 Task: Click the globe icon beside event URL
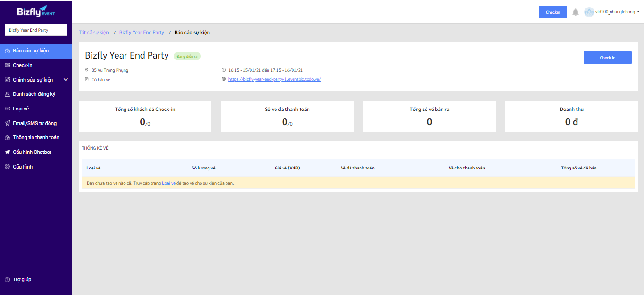point(224,79)
